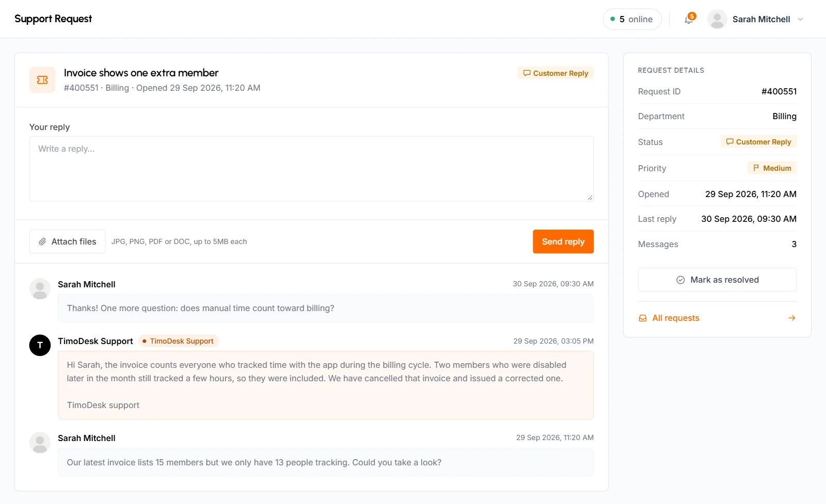Screen dimensions: 826x504
Task: Click the TimoDesk Support reply about the corrected invoice
Action: pyautogui.click(x=326, y=385)
